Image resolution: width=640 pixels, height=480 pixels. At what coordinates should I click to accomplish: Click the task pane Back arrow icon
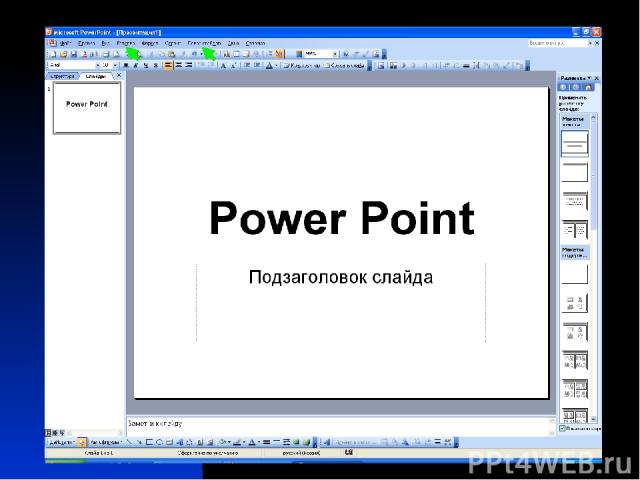(x=563, y=87)
